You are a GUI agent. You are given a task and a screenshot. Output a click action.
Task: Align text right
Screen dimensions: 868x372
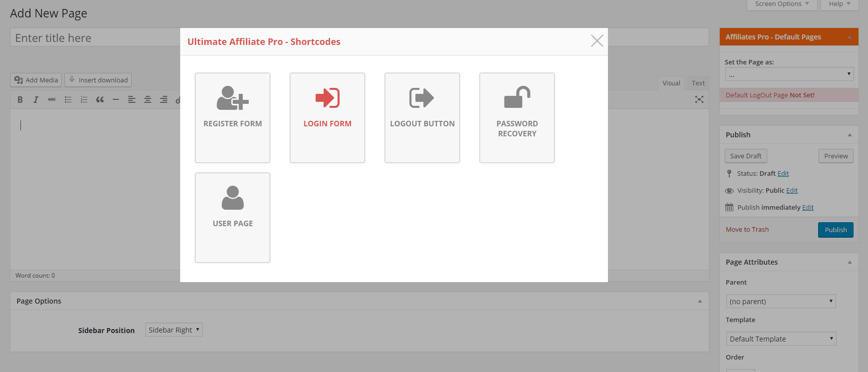(x=164, y=100)
